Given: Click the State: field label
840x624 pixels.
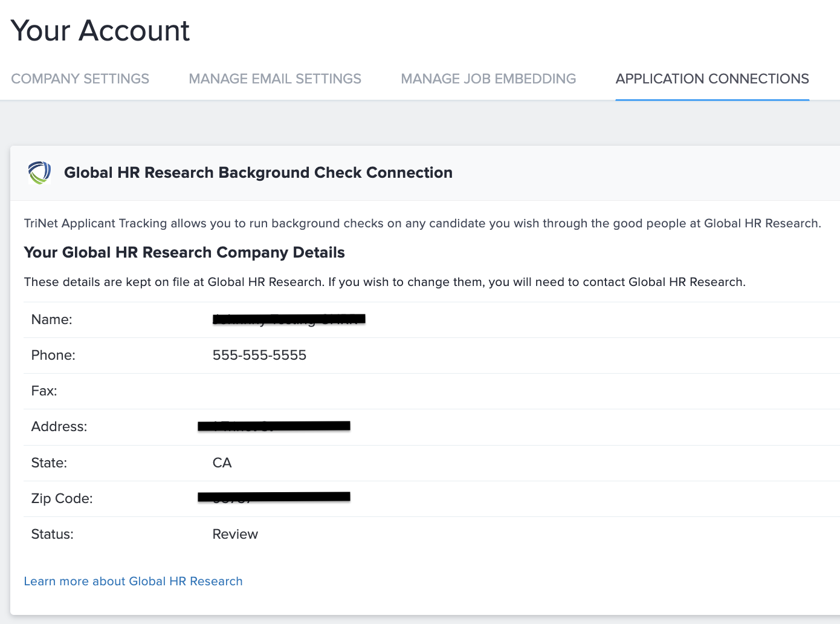Looking at the screenshot, I should pyautogui.click(x=49, y=463).
